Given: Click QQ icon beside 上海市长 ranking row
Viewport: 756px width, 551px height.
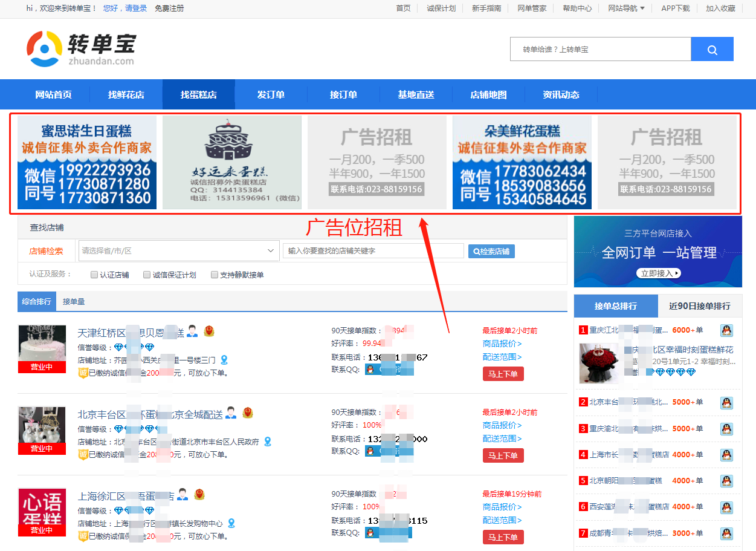Looking at the screenshot, I should (x=726, y=455).
